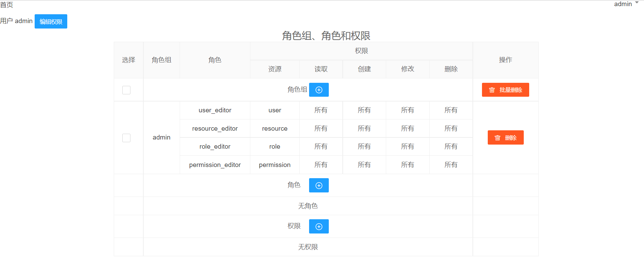Click the 资源 column header
The width and height of the screenshot is (644, 262).
coord(275,69)
